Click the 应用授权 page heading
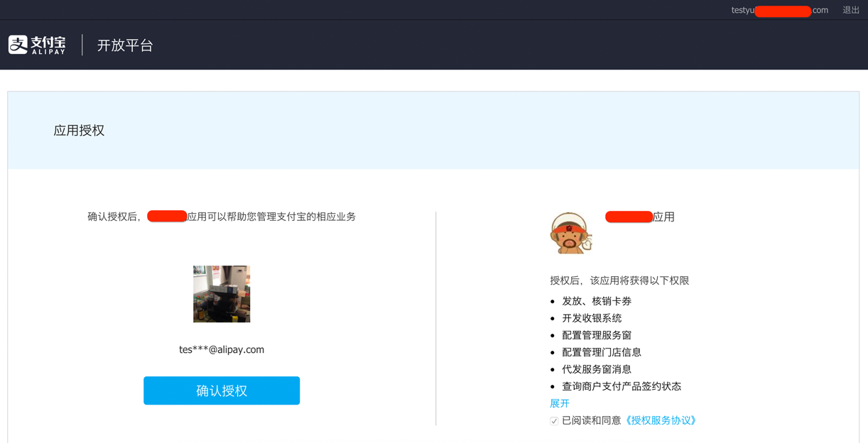The image size is (868, 443). point(79,131)
